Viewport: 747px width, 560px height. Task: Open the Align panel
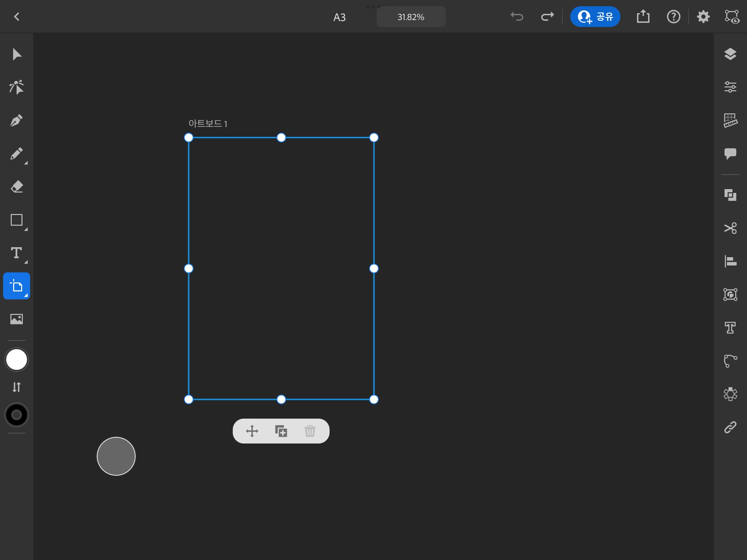pos(730,261)
